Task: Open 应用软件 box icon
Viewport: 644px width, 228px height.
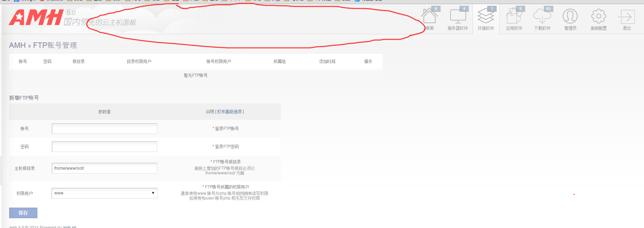Action: 514,17
